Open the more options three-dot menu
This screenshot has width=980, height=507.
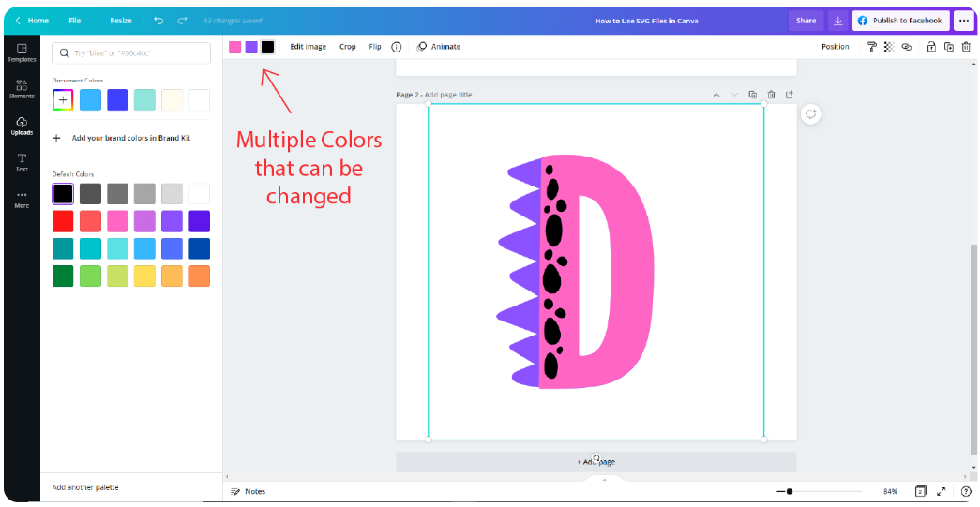963,21
